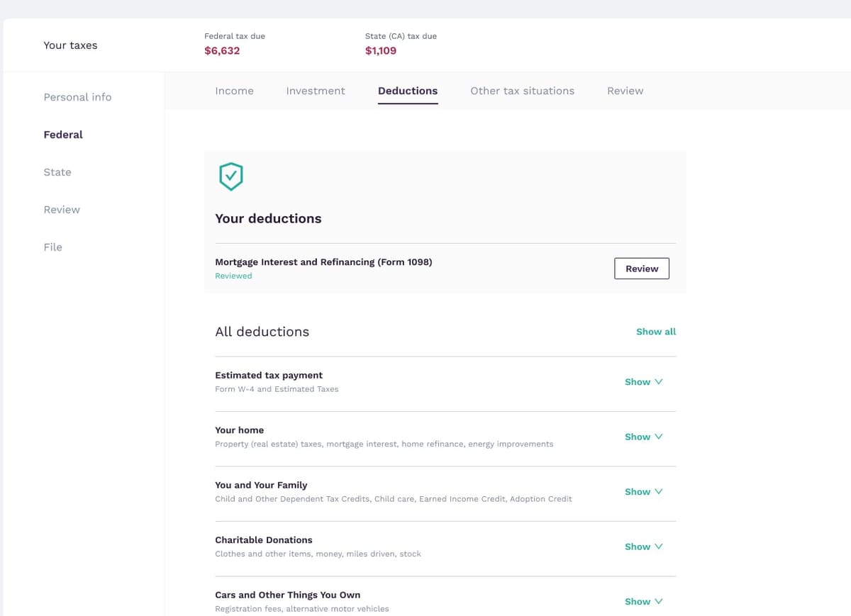Select Federal in the sidebar

tap(63, 135)
